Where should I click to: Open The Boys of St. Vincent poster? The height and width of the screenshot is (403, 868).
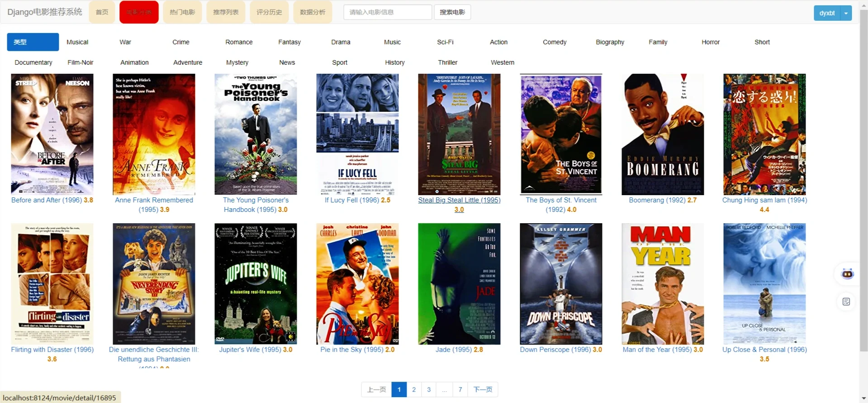click(561, 134)
